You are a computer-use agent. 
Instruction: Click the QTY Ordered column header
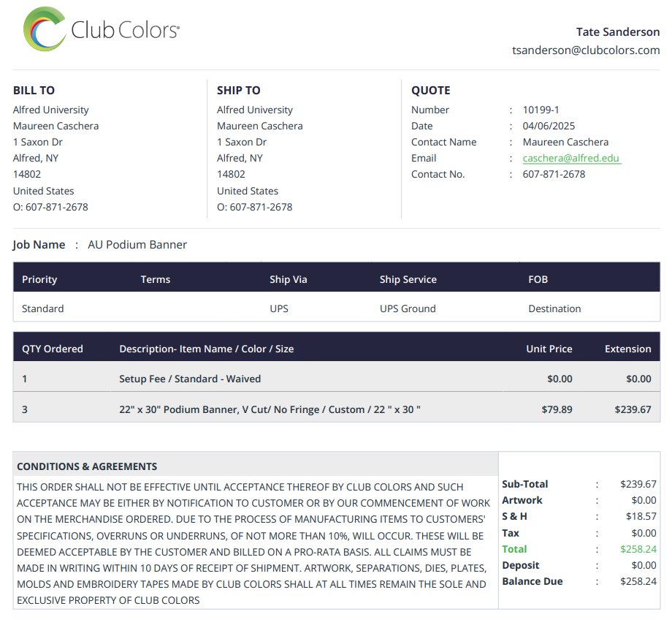(53, 349)
